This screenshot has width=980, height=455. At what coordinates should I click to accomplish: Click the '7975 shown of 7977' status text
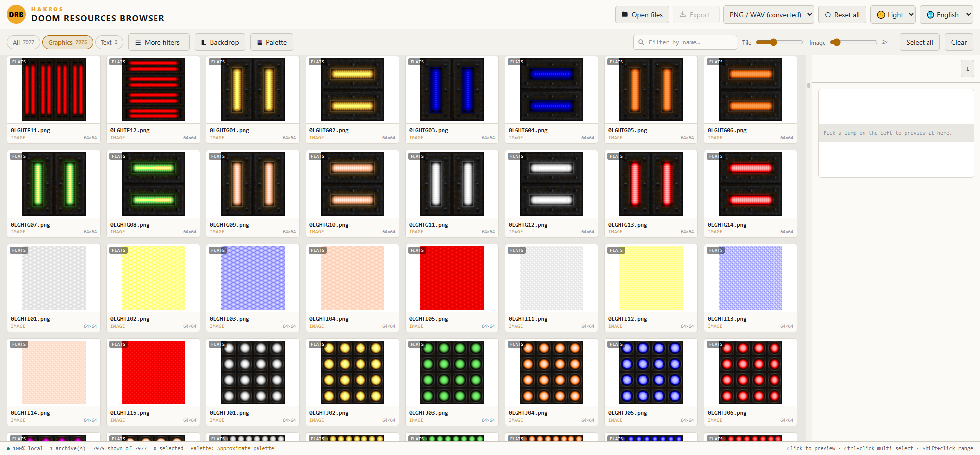[x=119, y=448]
